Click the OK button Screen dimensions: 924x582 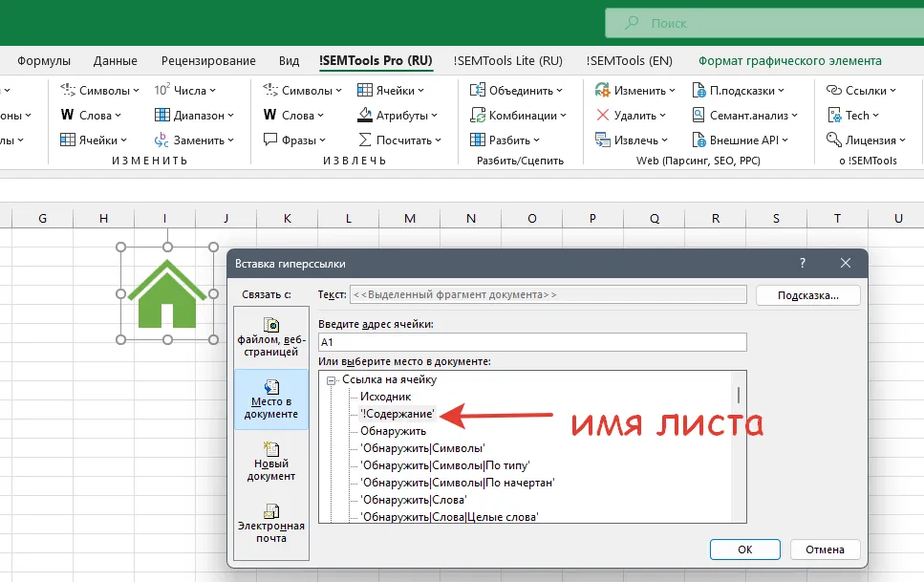point(745,550)
